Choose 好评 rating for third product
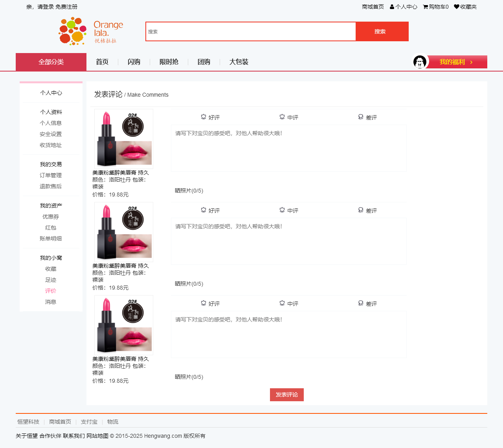 pyautogui.click(x=214, y=304)
